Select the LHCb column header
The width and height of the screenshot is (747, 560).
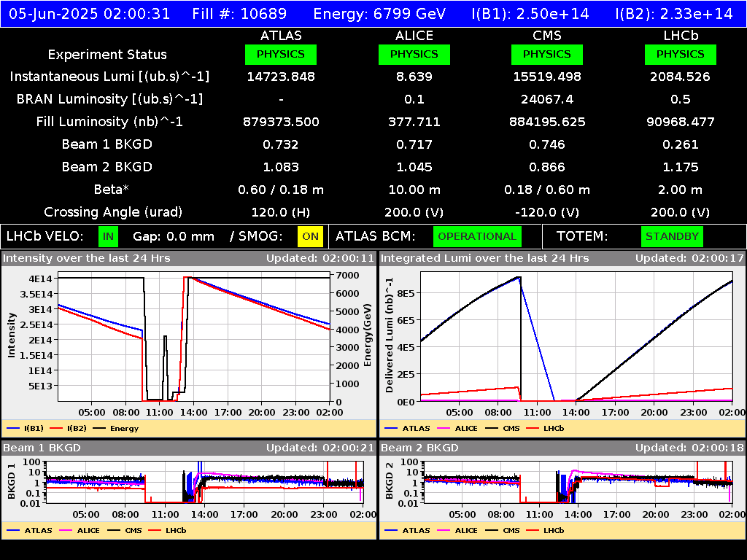(681, 36)
